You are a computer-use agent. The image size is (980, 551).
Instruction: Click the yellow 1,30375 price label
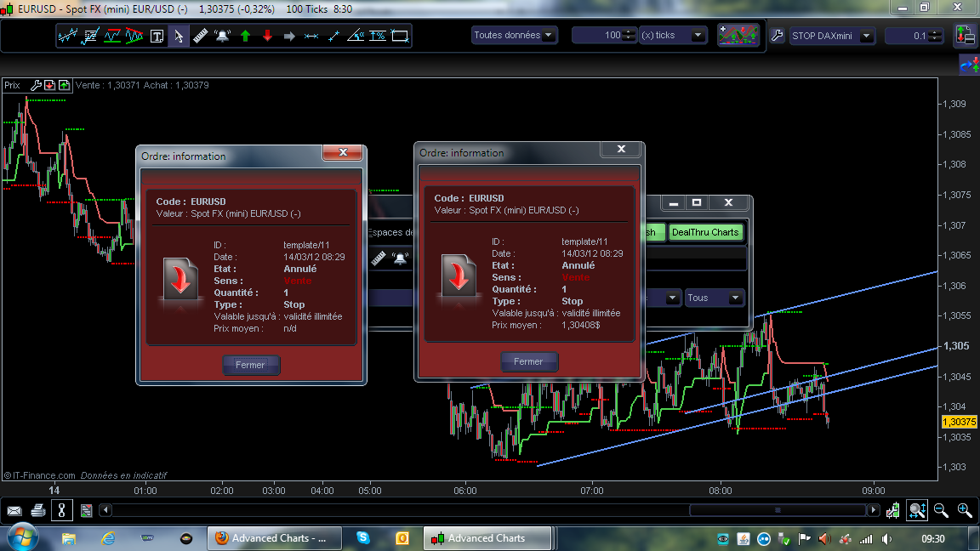[960, 423]
